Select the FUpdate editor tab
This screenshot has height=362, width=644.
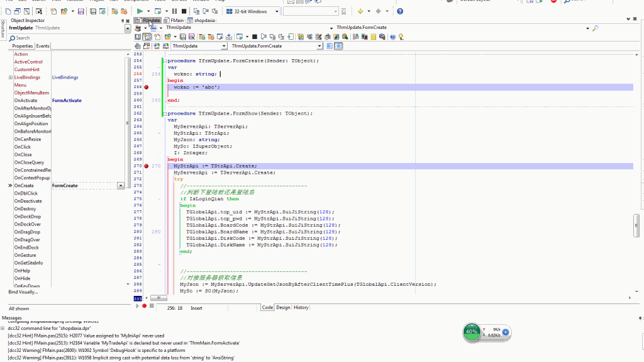click(x=148, y=20)
